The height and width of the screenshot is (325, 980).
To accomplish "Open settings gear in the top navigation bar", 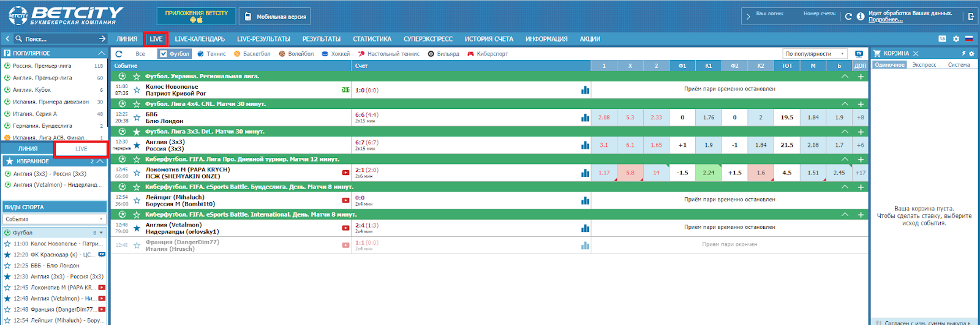I will (x=956, y=39).
